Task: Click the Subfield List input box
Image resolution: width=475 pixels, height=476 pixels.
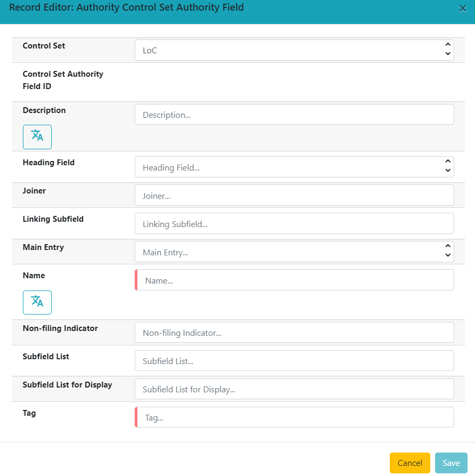Action: (294, 361)
